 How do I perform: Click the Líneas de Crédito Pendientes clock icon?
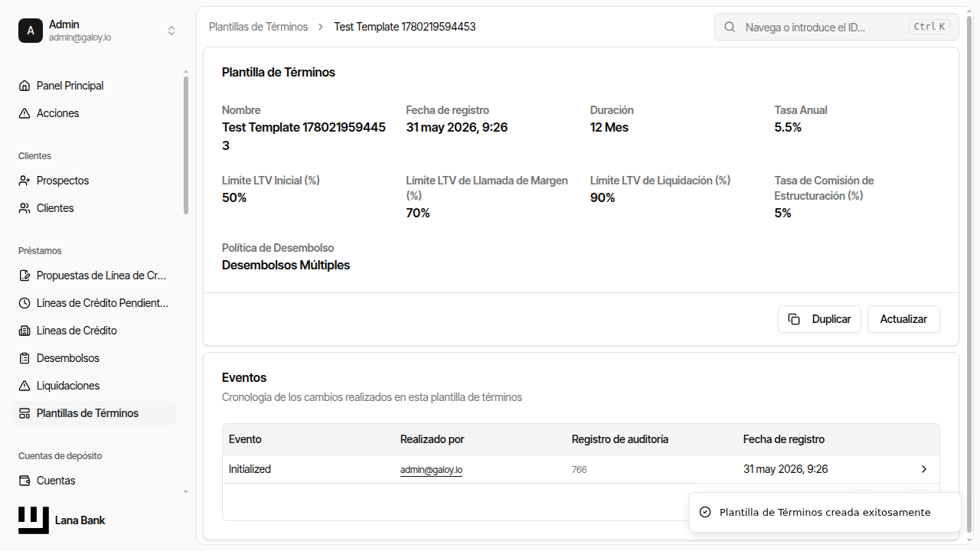[24, 303]
